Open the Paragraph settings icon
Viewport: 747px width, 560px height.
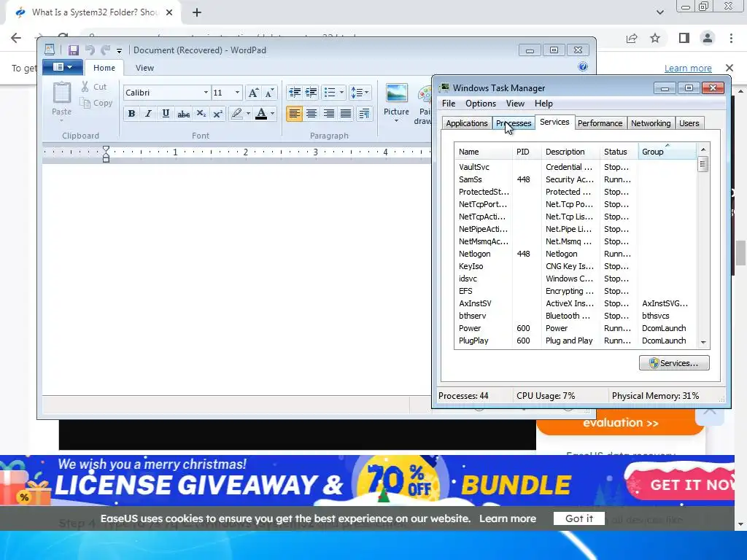pyautogui.click(x=364, y=113)
